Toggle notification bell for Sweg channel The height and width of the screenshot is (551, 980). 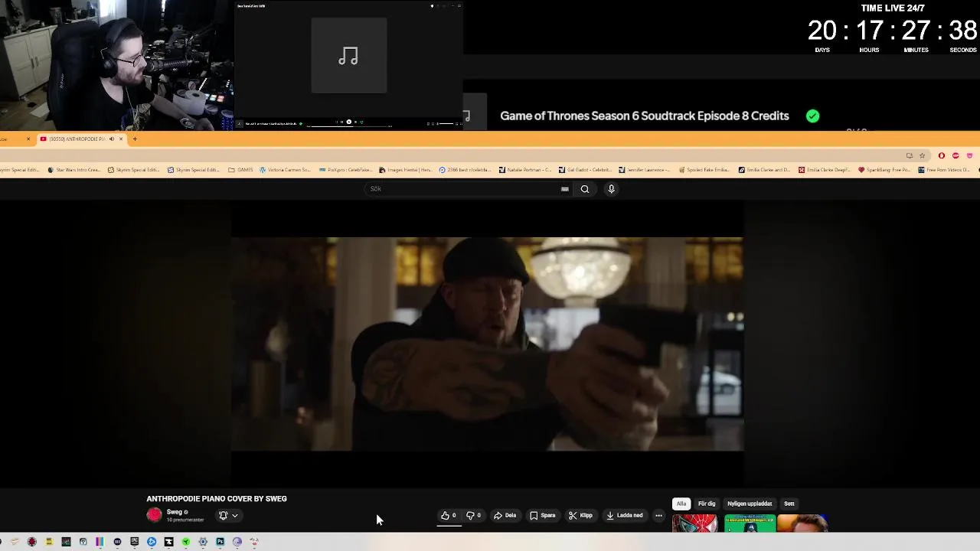(x=223, y=516)
